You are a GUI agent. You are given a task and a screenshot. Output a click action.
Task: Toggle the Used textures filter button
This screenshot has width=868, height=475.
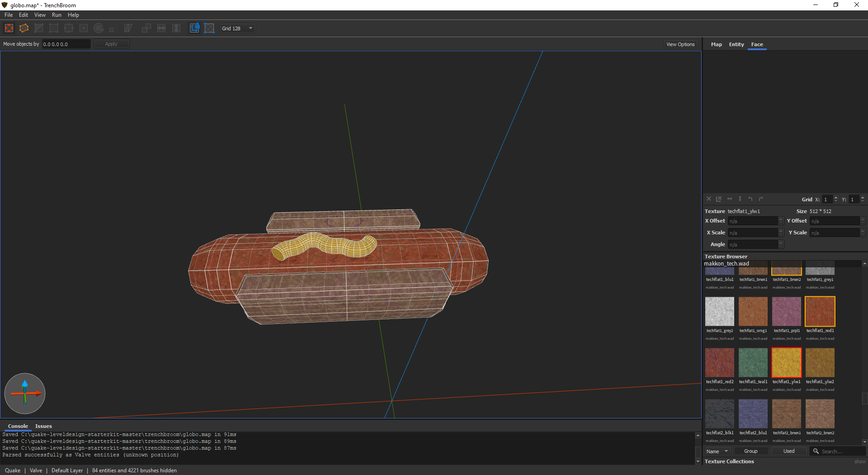(x=789, y=451)
